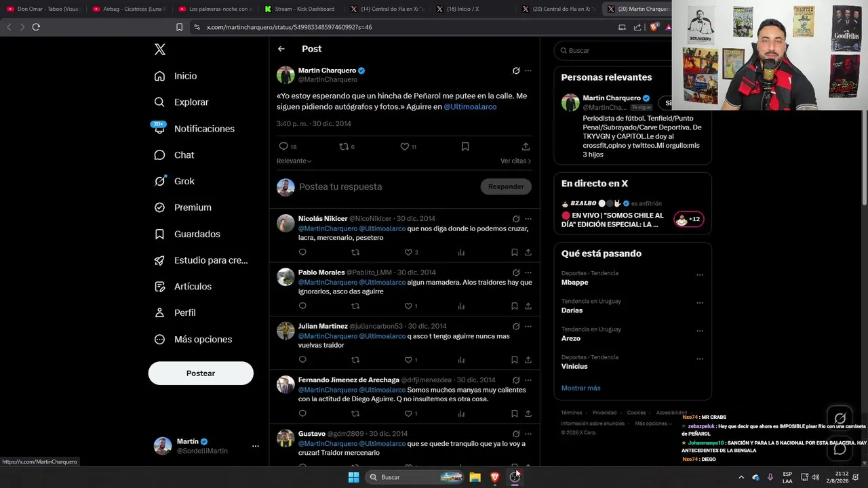
Task: Click Grok icon on Martin Charquero's post
Action: (x=516, y=70)
